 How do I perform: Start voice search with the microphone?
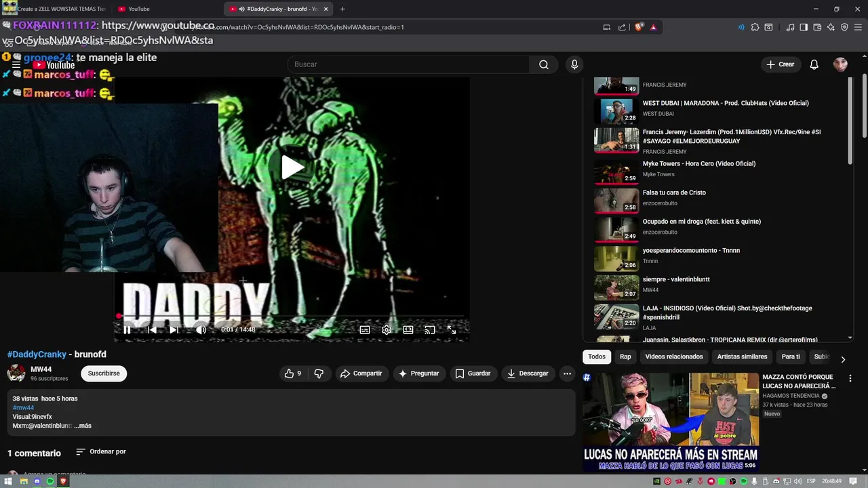click(574, 64)
